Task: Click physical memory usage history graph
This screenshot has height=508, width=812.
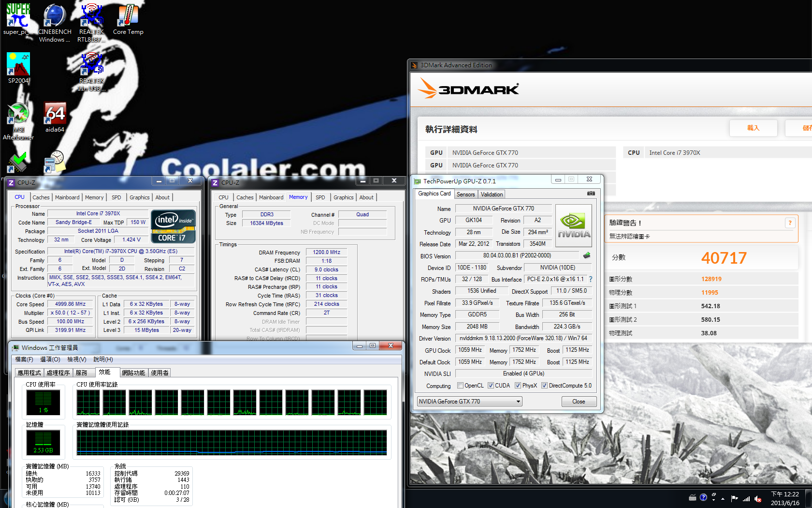Action: [232, 443]
